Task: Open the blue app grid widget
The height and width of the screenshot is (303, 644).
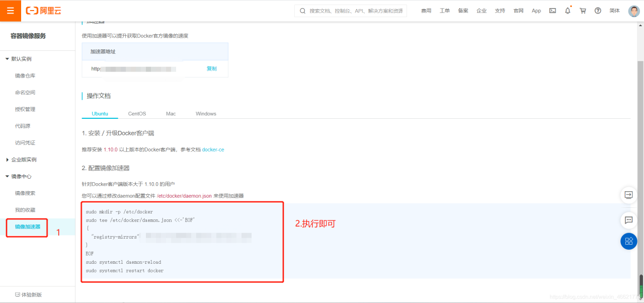Action: (628, 241)
